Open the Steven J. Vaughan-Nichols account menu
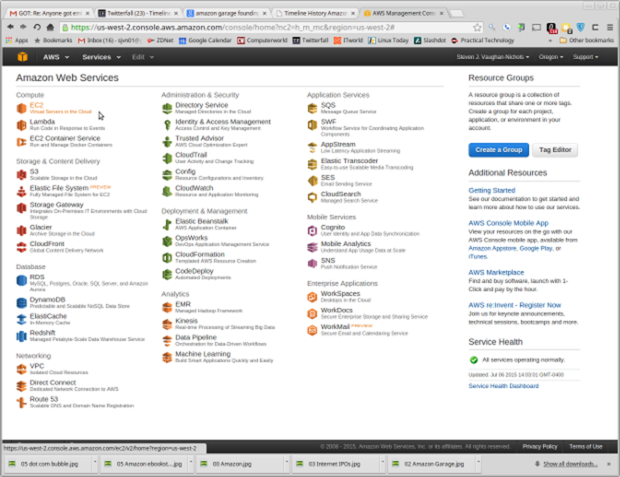This screenshot has height=477, width=620. (493, 57)
